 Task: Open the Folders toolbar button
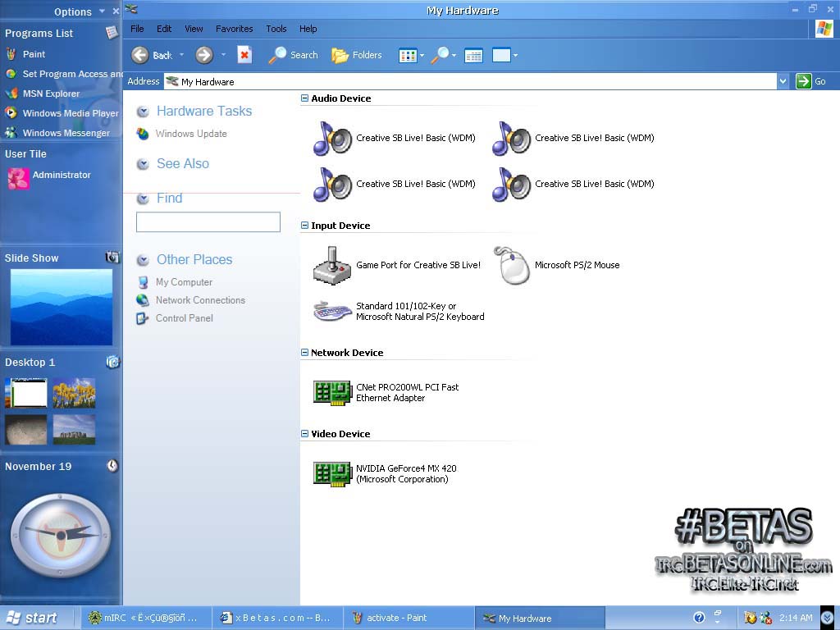[x=357, y=55]
